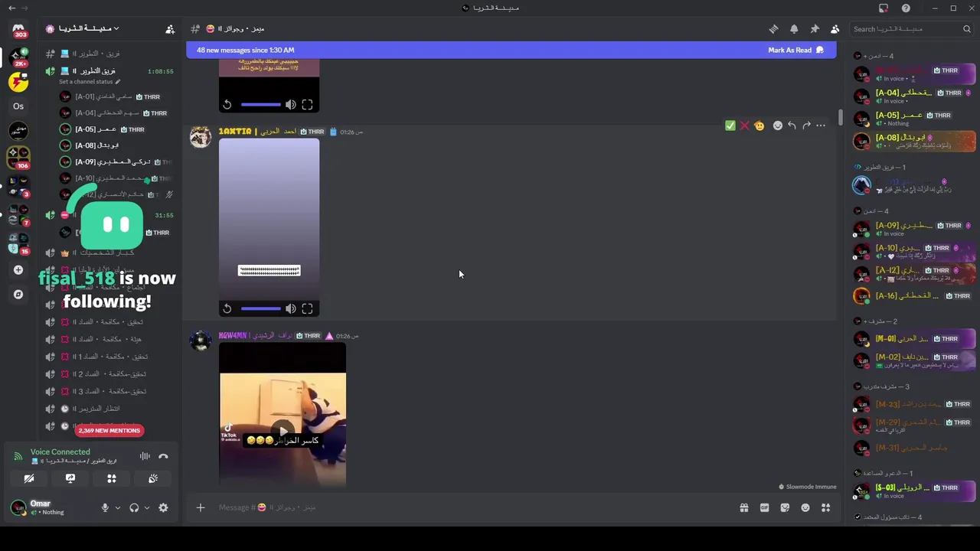
Task: Adjust 1AXTIA video volume slider
Action: [x=260, y=309]
